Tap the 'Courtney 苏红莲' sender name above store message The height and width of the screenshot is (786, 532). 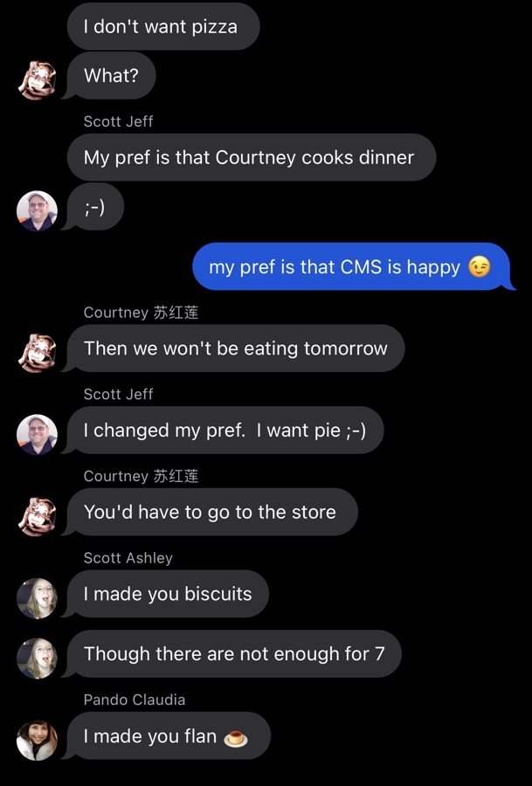point(141,476)
